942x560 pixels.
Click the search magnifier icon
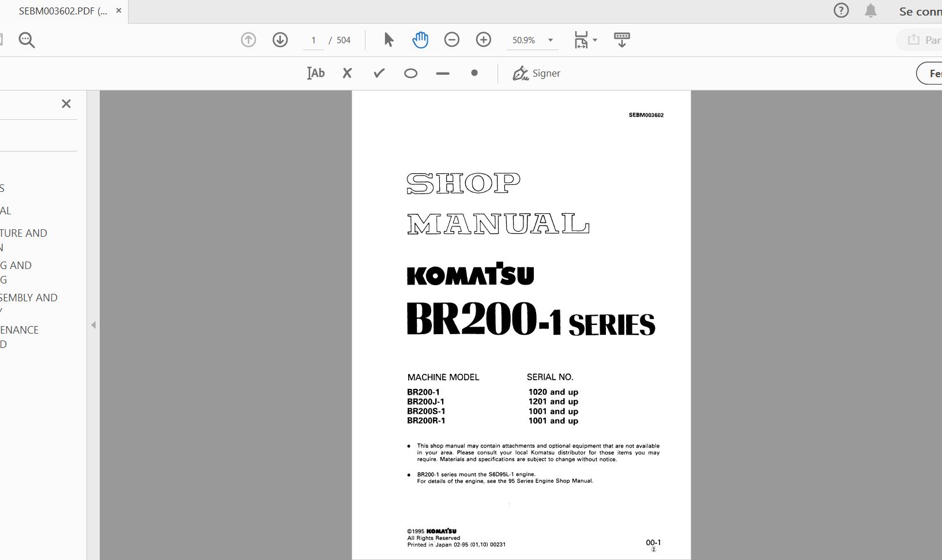pos(27,40)
